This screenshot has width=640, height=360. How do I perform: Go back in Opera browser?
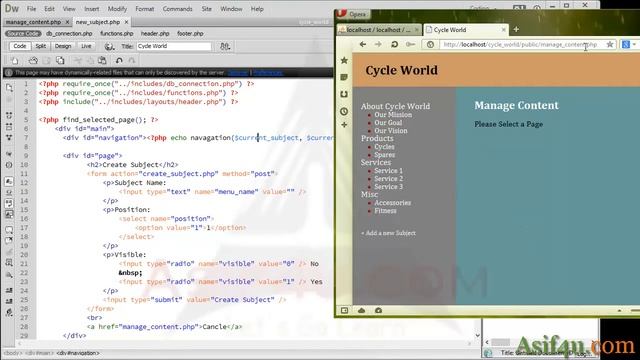pos(362,44)
